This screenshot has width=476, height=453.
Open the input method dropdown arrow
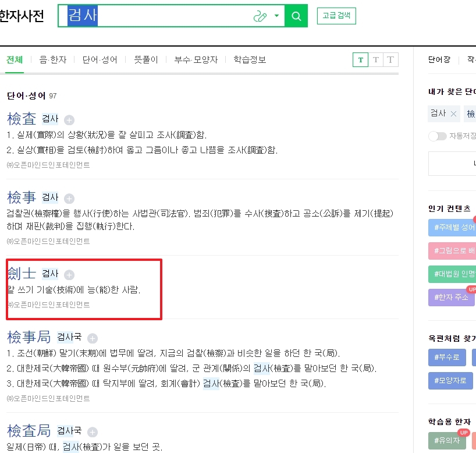tap(276, 15)
